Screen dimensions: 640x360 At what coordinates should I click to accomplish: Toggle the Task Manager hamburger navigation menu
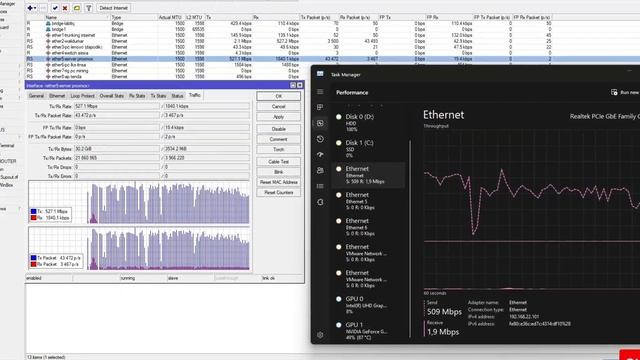(x=320, y=92)
